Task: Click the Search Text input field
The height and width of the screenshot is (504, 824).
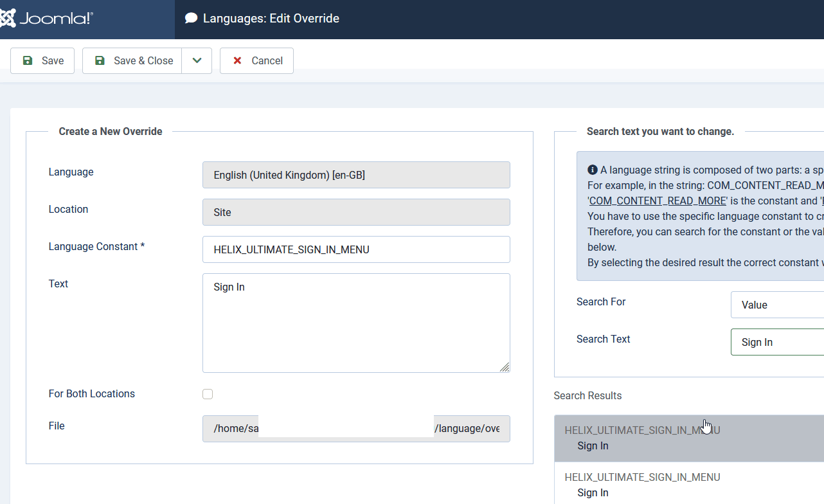Action: click(x=776, y=342)
